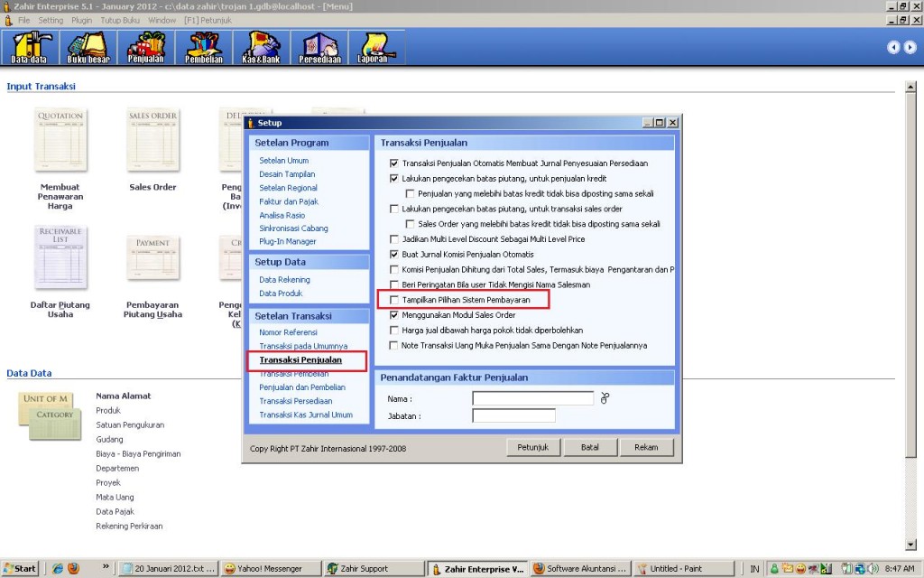
Task: Open Plug-In Manager settings
Action: click(x=288, y=241)
